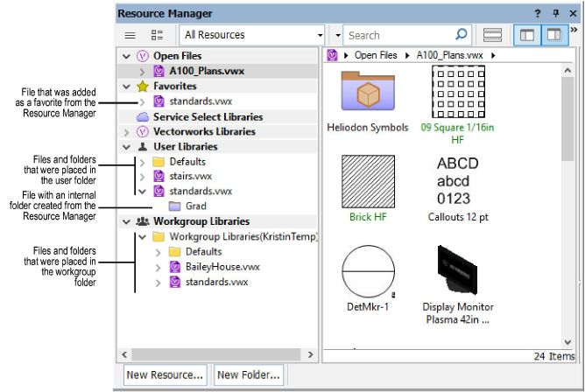The height and width of the screenshot is (392, 585).
Task: Toggle the preview pane button
Action: 554,35
